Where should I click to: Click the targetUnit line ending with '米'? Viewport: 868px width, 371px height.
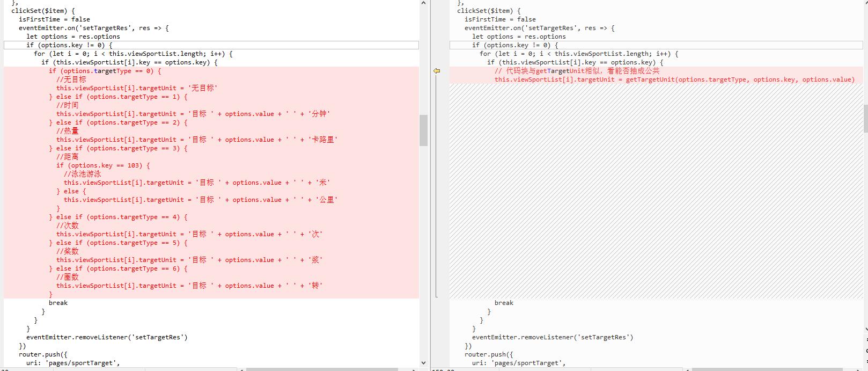tap(197, 183)
